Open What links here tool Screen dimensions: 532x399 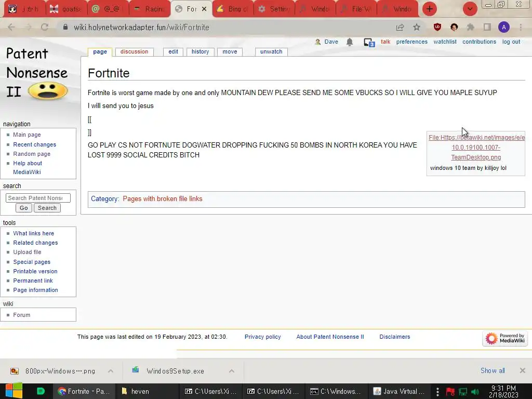point(34,233)
